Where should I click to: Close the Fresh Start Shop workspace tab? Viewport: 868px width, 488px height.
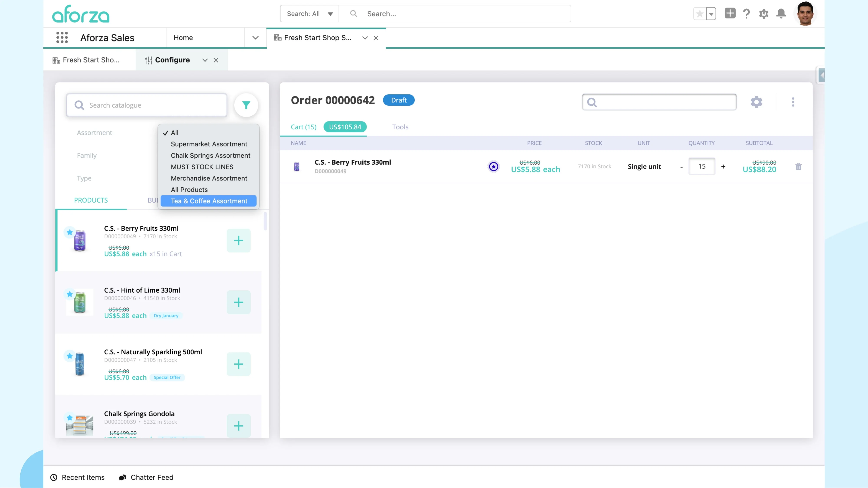tap(376, 38)
